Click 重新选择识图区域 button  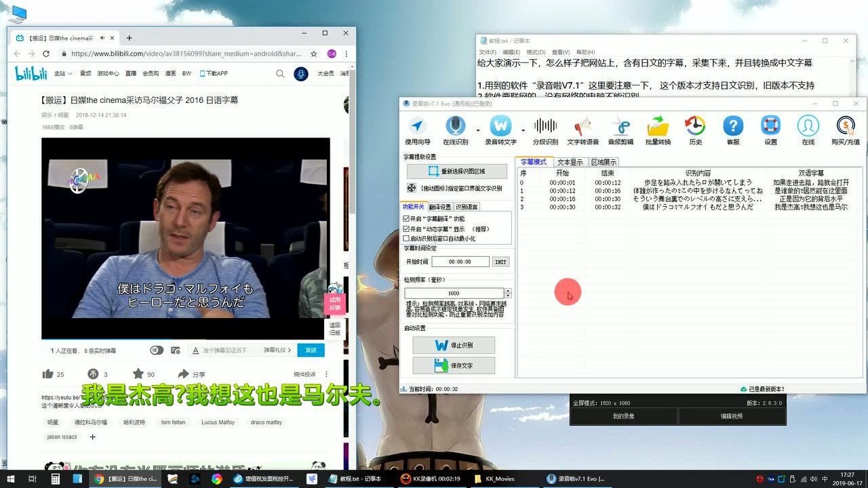pos(456,171)
